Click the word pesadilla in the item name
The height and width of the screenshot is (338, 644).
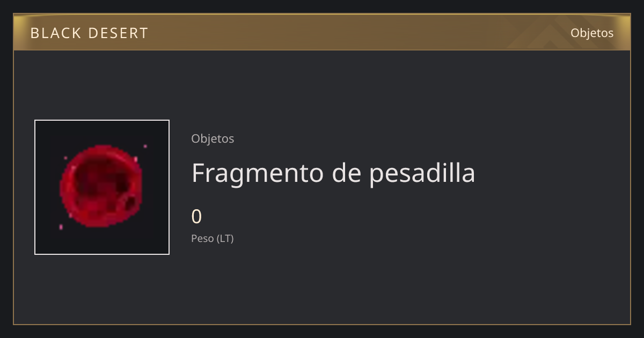pos(422,173)
